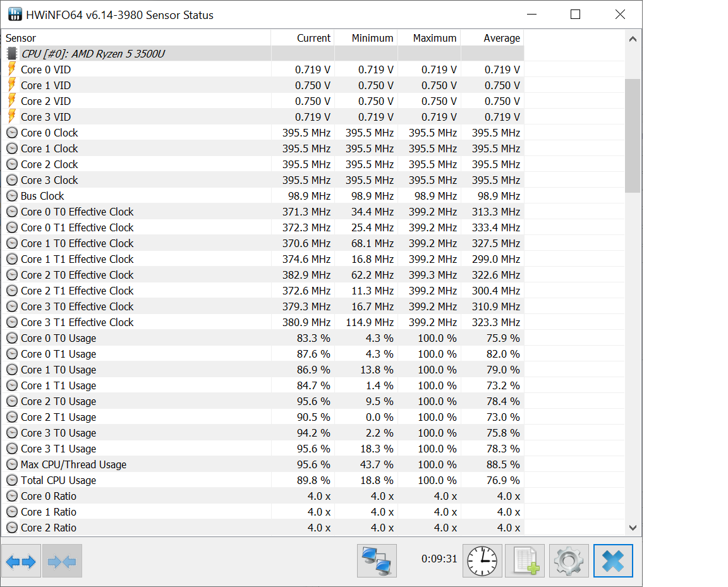The width and height of the screenshot is (728, 587).
Task: Click clock icon beside Core 0 T0 Usage
Action: pyautogui.click(x=12, y=338)
